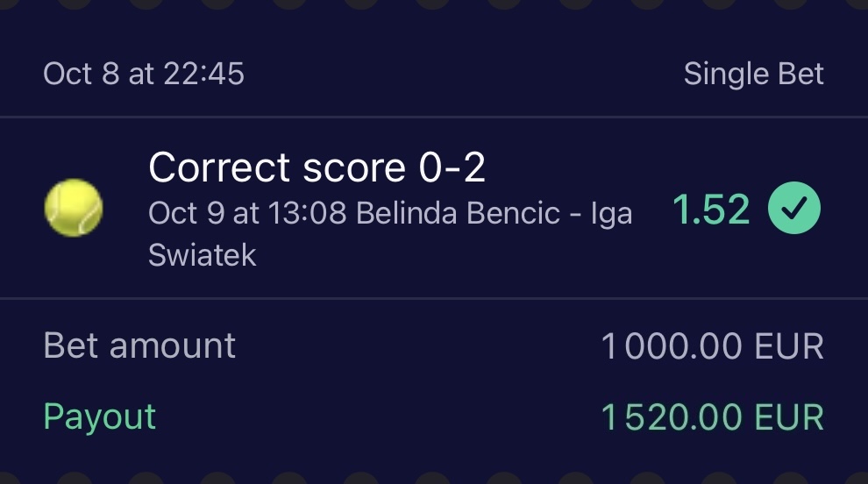Image resolution: width=868 pixels, height=484 pixels.
Task: Click the words Correct score in title
Action: [277, 167]
